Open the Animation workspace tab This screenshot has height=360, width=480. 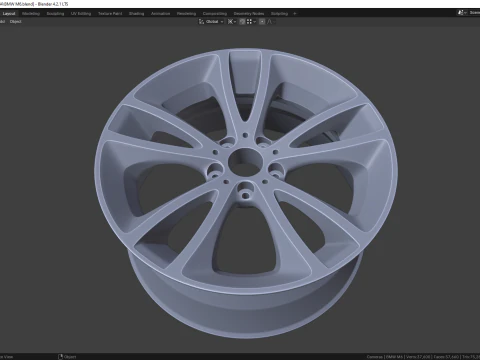[160, 14]
